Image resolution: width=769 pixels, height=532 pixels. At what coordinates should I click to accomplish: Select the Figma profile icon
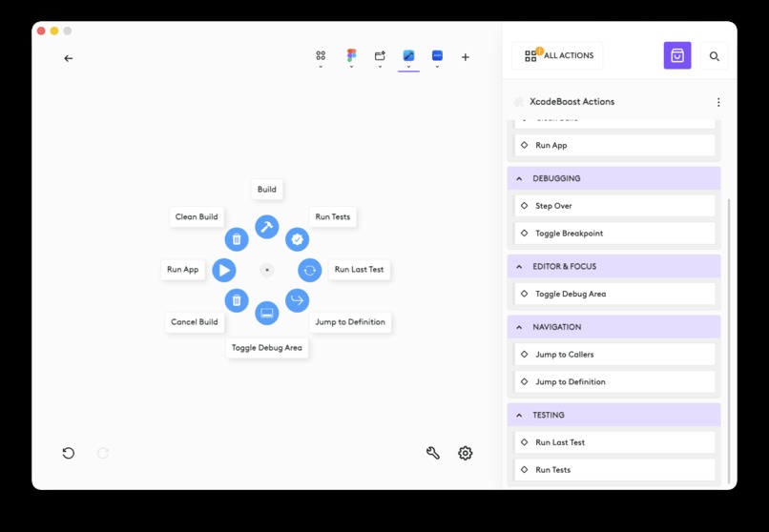(x=351, y=55)
